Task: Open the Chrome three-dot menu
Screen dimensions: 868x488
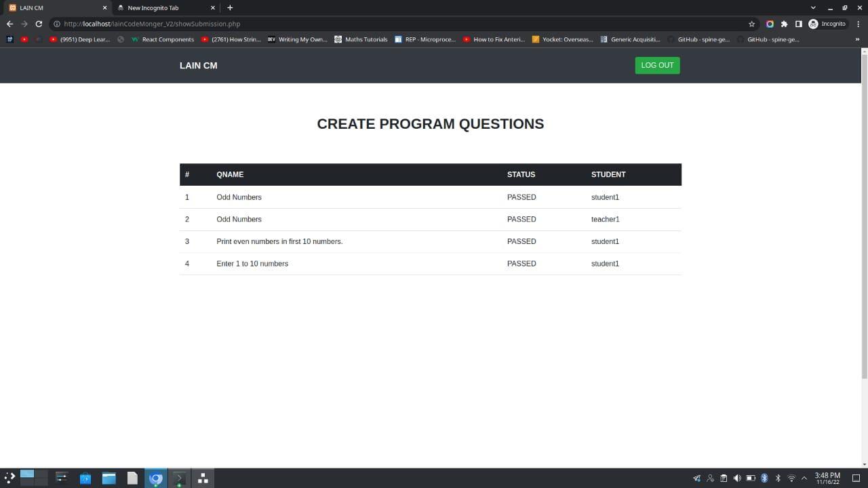Action: coord(859,24)
